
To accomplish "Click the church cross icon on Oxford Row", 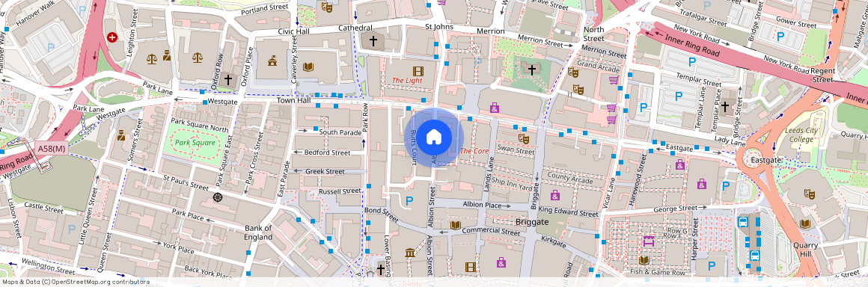I will click(x=227, y=80).
